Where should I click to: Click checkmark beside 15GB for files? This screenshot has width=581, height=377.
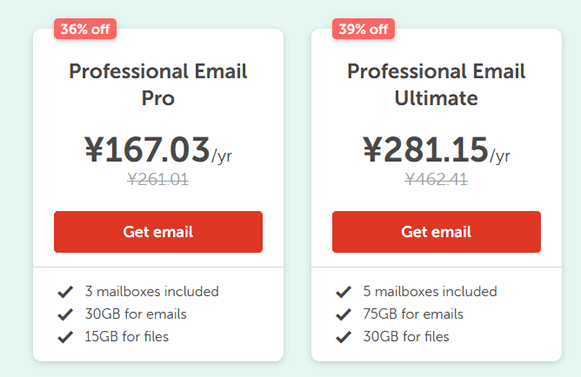[65, 337]
